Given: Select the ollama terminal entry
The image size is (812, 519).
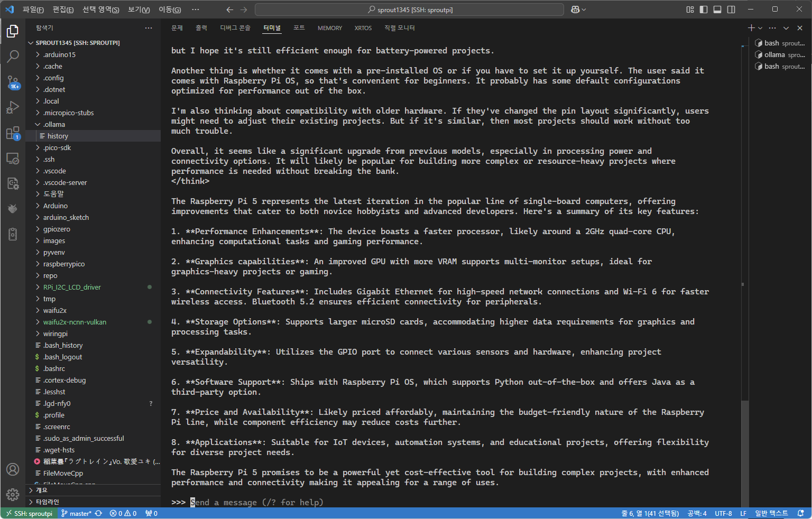Looking at the screenshot, I should (x=780, y=54).
